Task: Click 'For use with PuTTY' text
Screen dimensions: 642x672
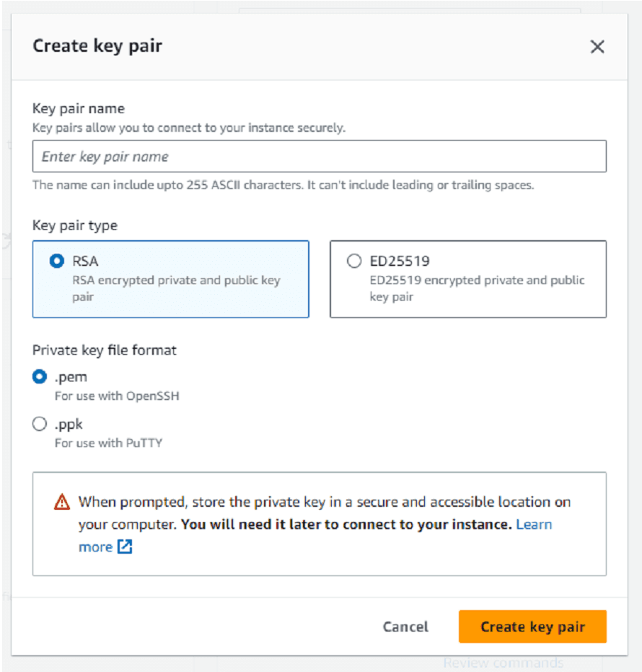Action: (x=108, y=443)
